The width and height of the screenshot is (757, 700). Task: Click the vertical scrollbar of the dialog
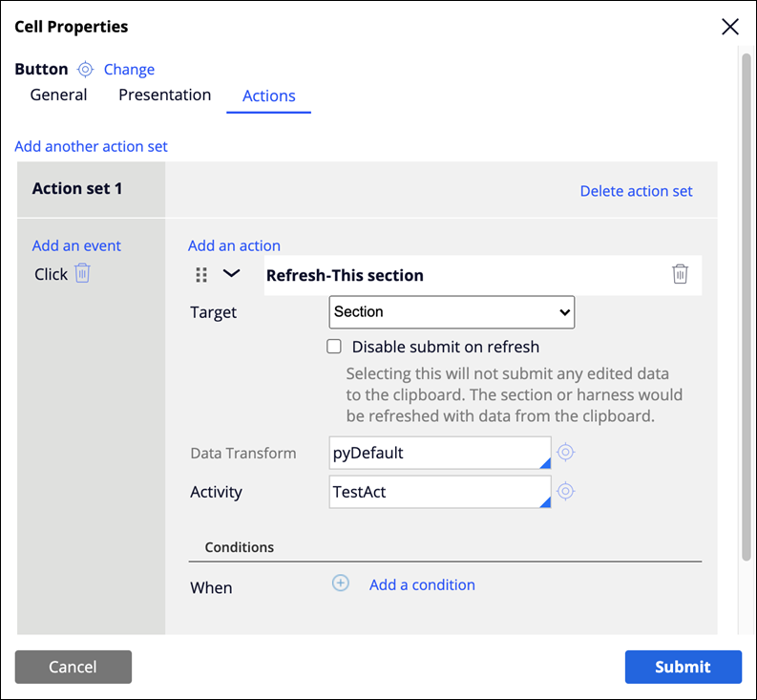coord(746,307)
